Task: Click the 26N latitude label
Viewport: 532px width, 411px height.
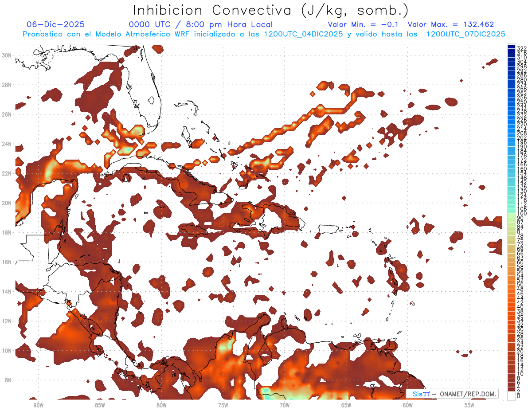Action: click(7, 114)
